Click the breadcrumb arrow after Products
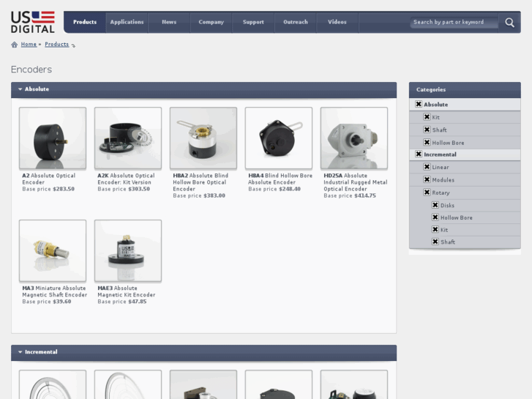 (73, 45)
